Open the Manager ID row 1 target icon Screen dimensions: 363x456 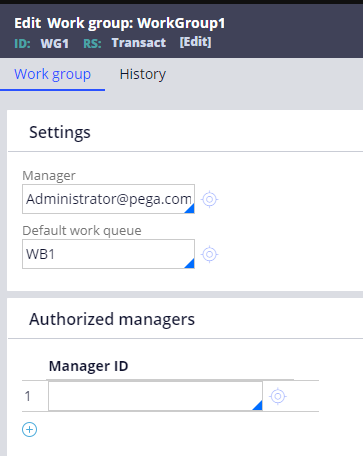coord(278,396)
